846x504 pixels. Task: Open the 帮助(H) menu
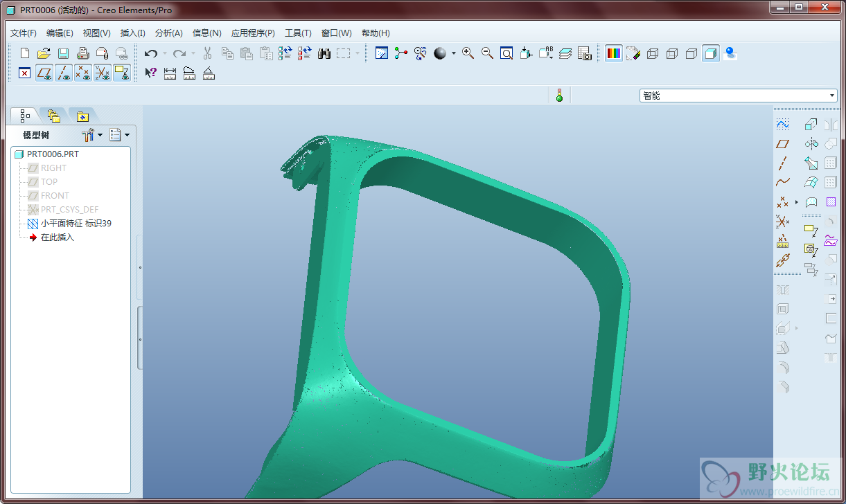tap(376, 33)
